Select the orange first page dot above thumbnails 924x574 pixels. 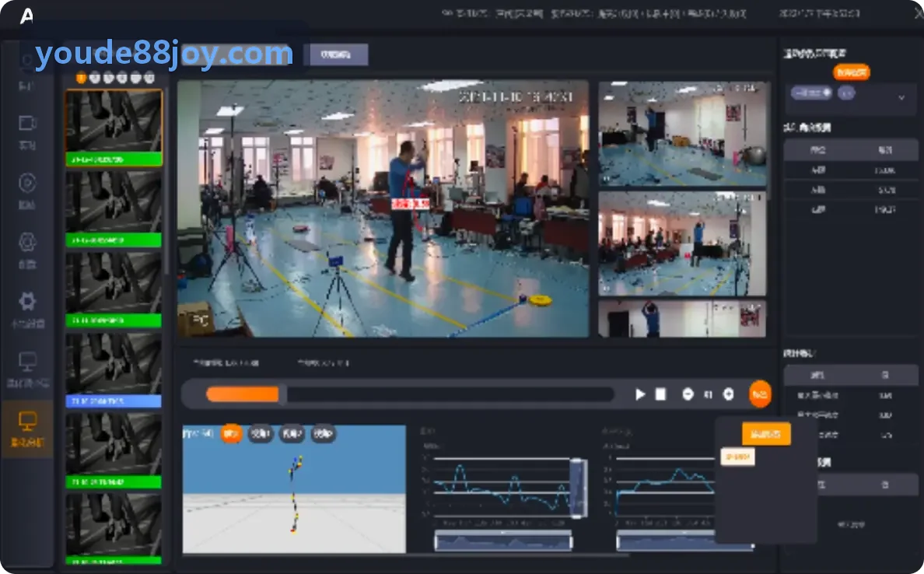point(82,78)
